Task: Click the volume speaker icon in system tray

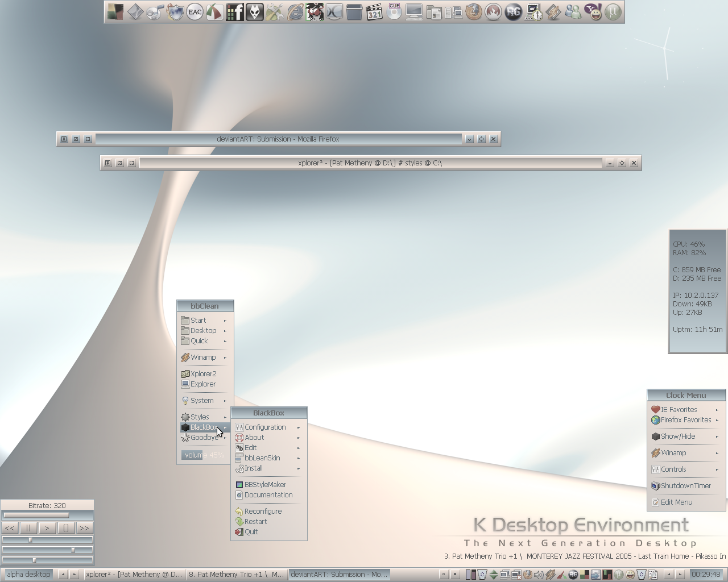Action: (539, 575)
